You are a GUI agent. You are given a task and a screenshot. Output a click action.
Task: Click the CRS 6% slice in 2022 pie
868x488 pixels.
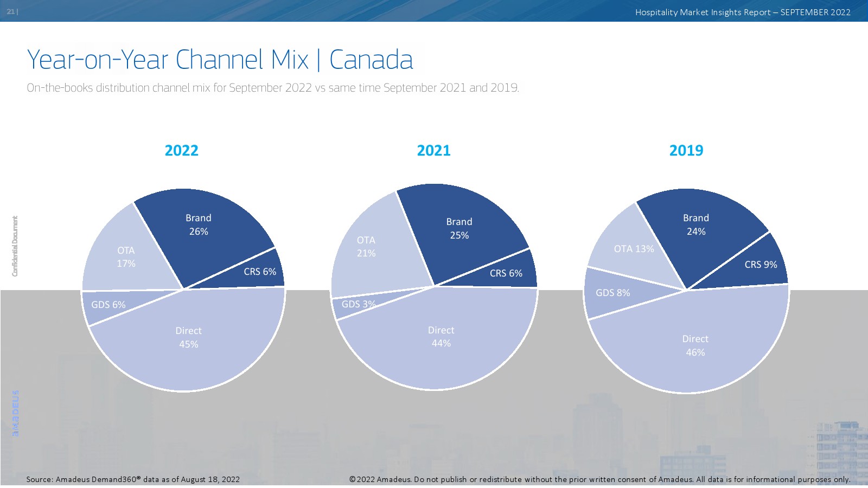pos(259,272)
